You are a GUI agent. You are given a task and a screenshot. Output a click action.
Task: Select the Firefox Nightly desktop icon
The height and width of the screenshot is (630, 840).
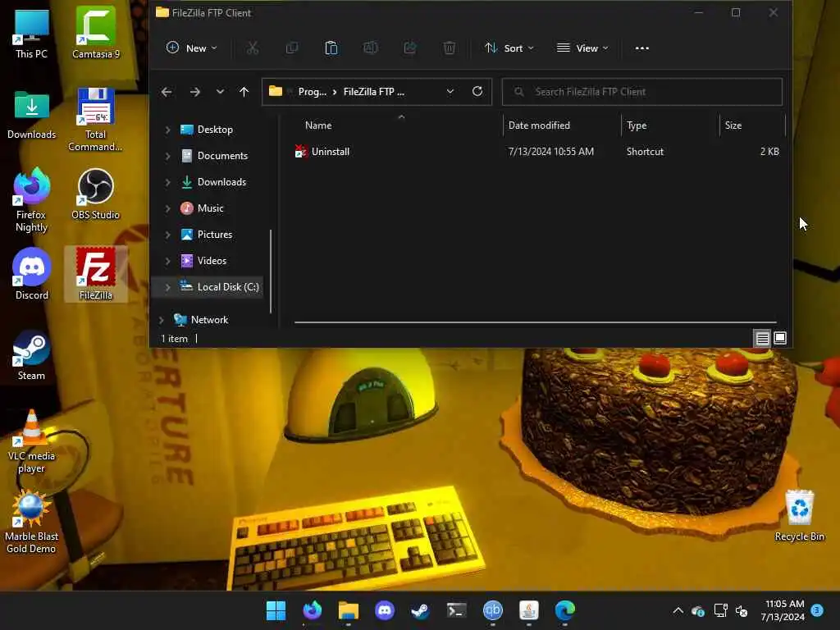(32, 200)
